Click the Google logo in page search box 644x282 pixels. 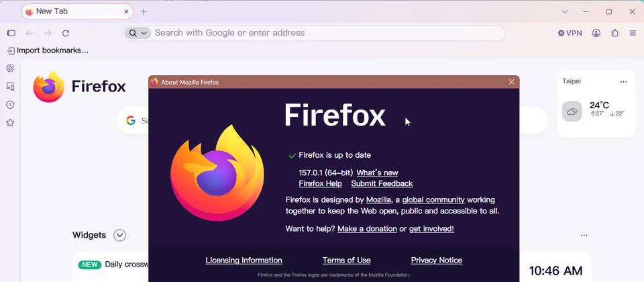click(x=131, y=120)
